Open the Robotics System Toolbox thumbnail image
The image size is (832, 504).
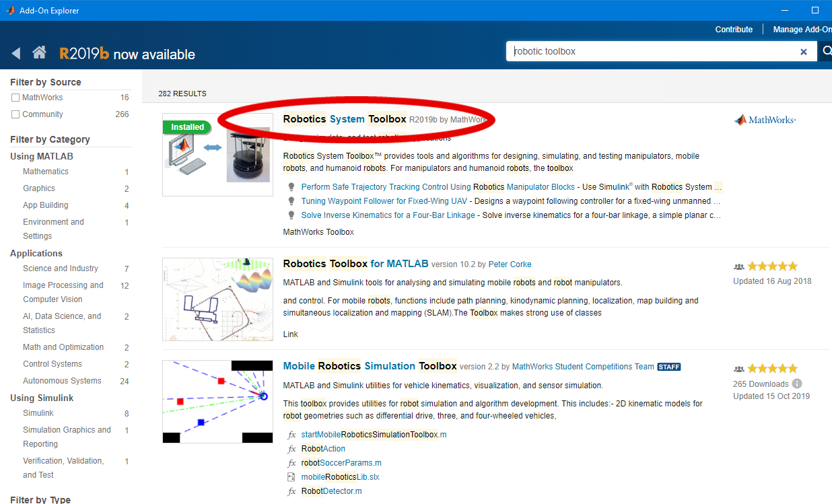(217, 155)
